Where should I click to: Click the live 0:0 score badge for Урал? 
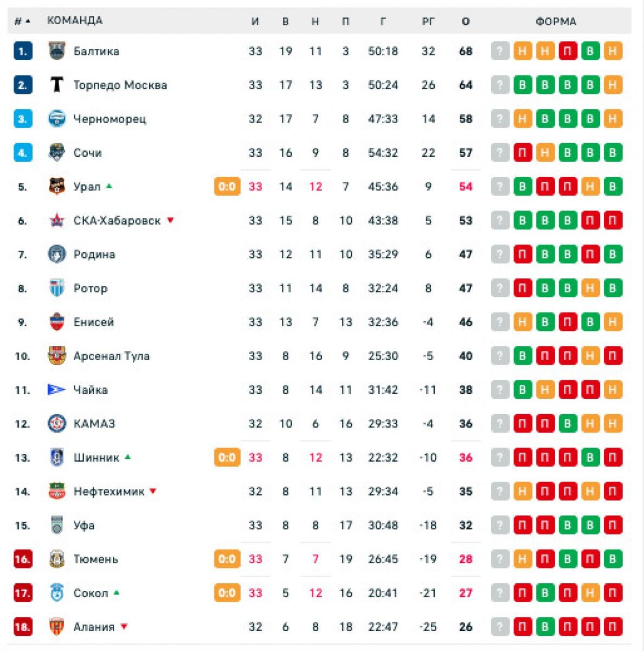click(227, 187)
